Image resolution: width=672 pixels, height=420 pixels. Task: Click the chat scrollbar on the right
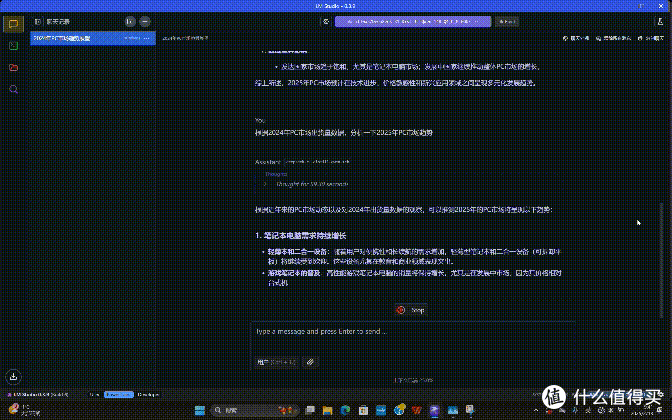point(661,260)
